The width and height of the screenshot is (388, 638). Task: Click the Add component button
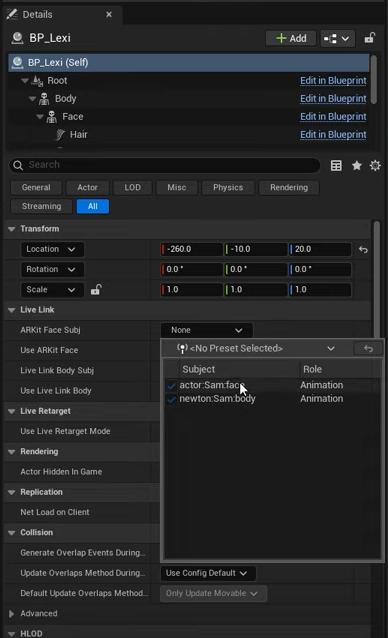291,38
